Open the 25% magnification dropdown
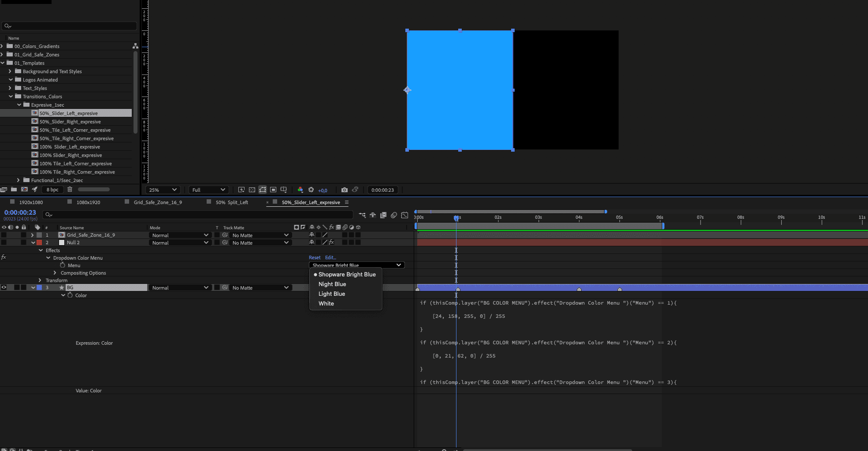The width and height of the screenshot is (868, 451). tap(163, 190)
